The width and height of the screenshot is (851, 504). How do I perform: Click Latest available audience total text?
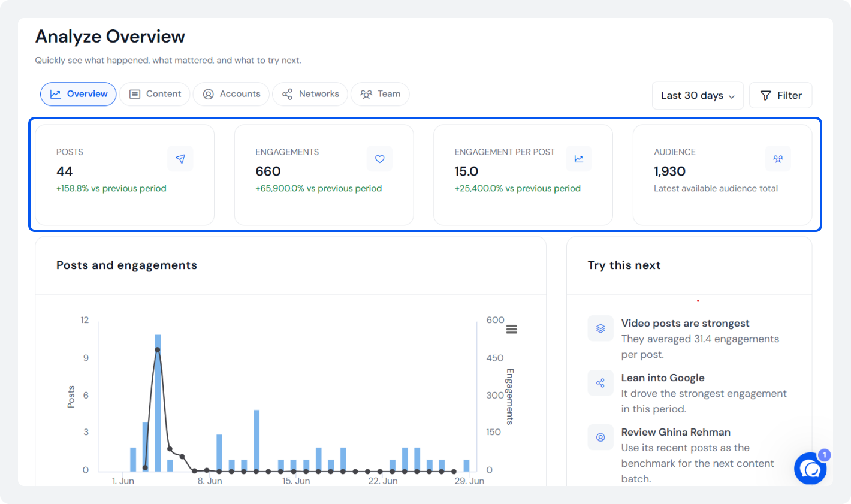point(716,188)
